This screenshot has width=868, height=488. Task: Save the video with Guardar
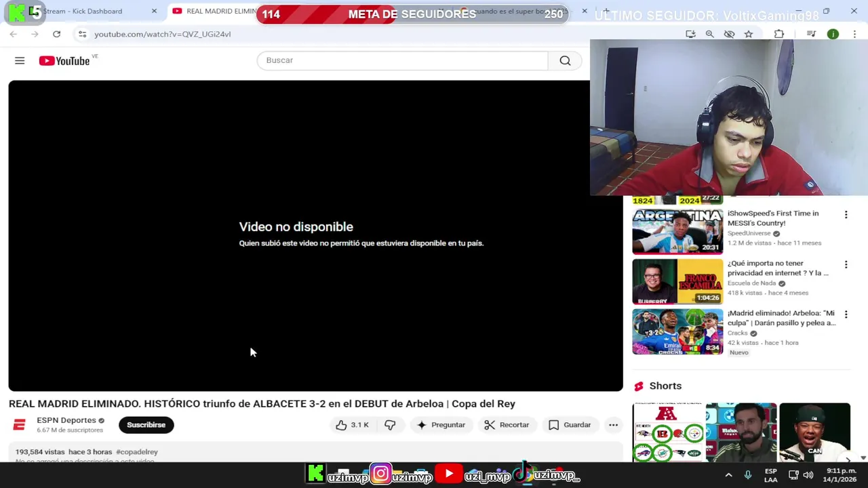pos(570,425)
